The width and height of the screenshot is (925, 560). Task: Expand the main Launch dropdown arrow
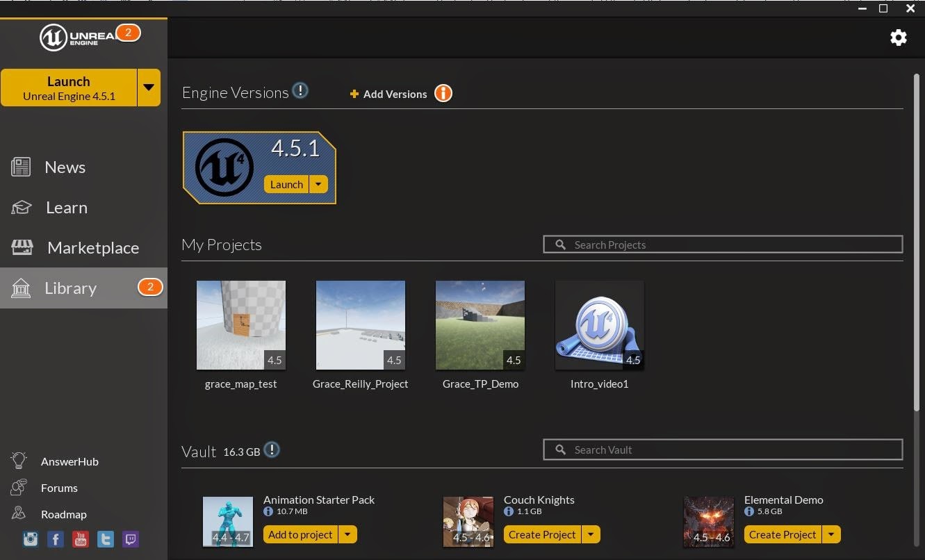(149, 88)
